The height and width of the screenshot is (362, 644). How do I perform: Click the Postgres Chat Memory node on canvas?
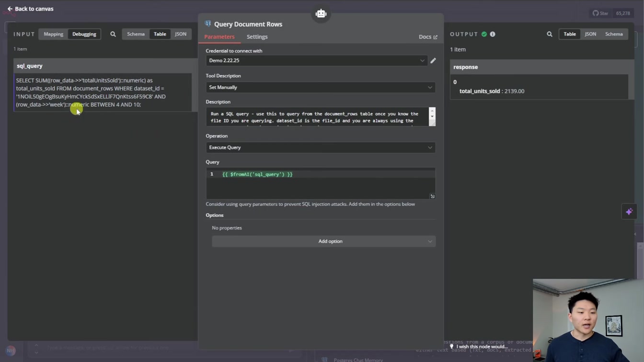[358, 360]
